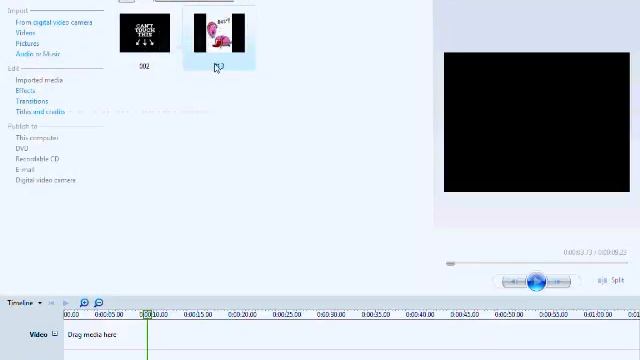This screenshot has height=360, width=640.
Task: Import from digital video camera
Action: [54, 22]
